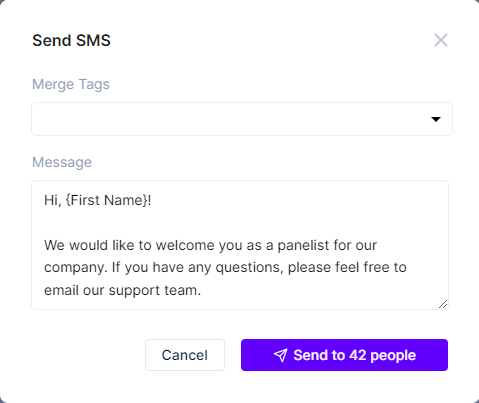
Task: Click the word "panelist" in message
Action: pos(304,245)
